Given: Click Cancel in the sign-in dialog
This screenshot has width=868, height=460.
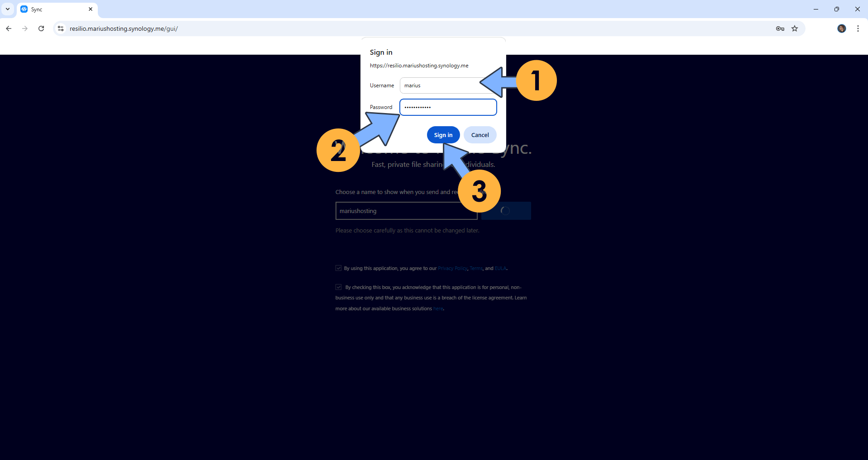Looking at the screenshot, I should pyautogui.click(x=480, y=135).
